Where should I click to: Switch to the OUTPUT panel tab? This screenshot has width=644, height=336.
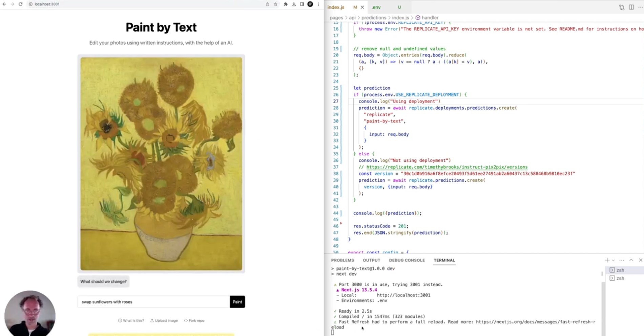(371, 260)
